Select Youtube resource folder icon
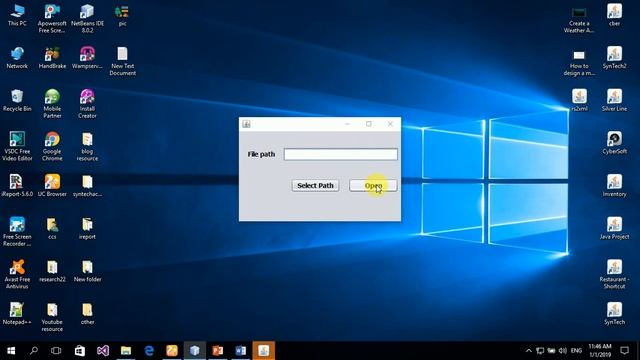 [x=52, y=317]
